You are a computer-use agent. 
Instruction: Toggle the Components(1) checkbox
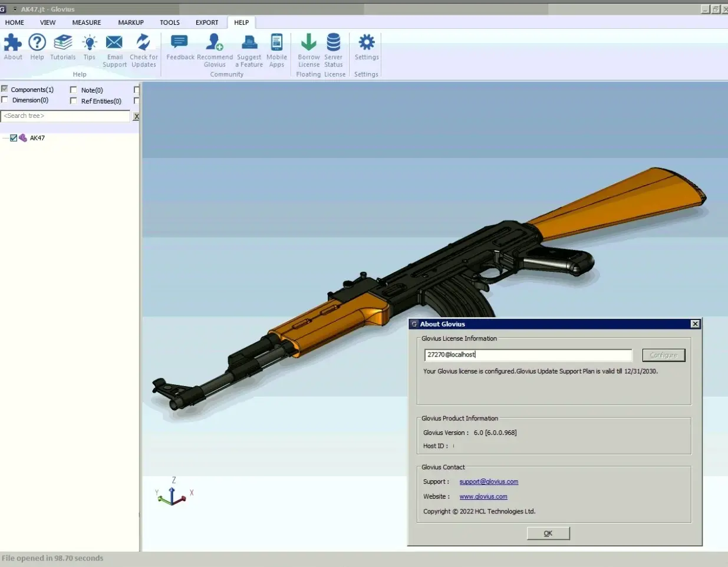click(5, 89)
